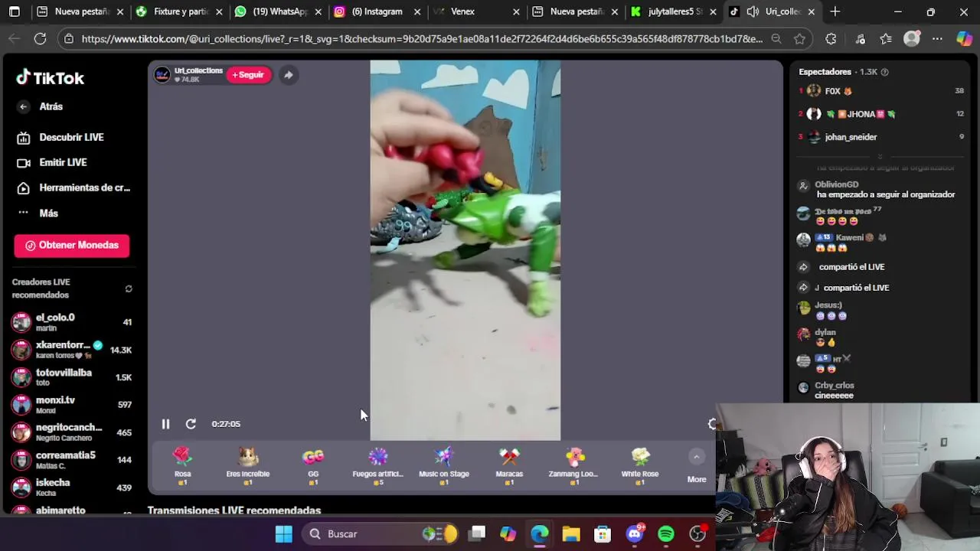Viewport: 980px width, 551px height.
Task: Send a Maracas gift
Action: [x=509, y=466]
